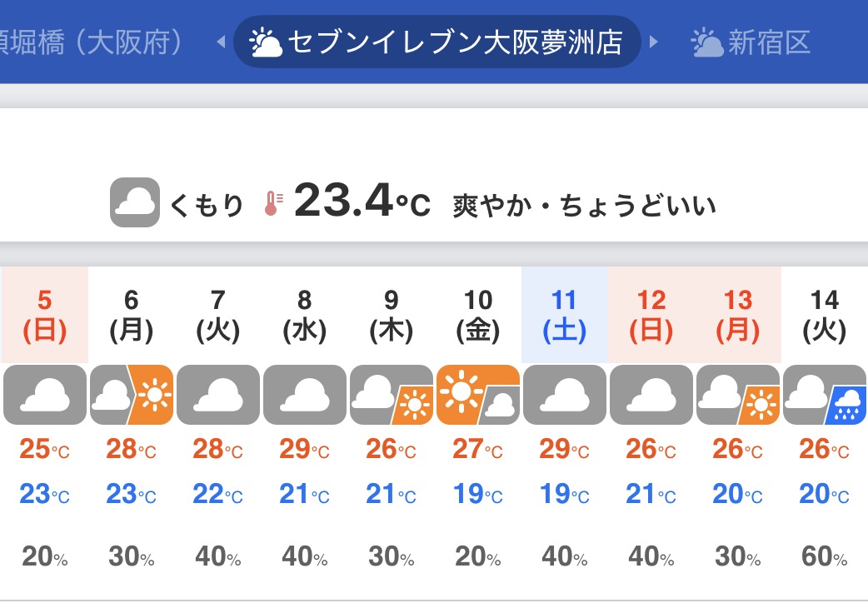Click the current temperature 23.4°C
868x603 pixels.
tap(362, 201)
